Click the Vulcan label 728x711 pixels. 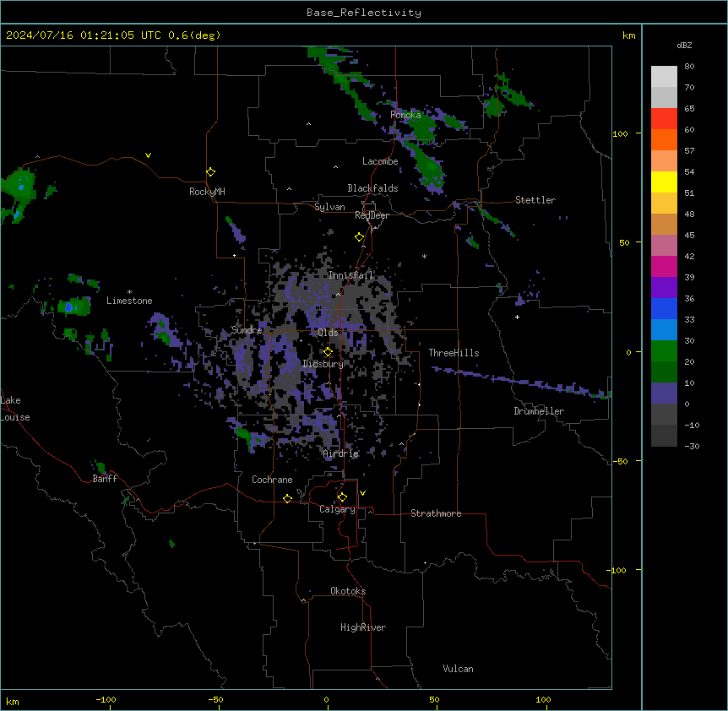459,669
